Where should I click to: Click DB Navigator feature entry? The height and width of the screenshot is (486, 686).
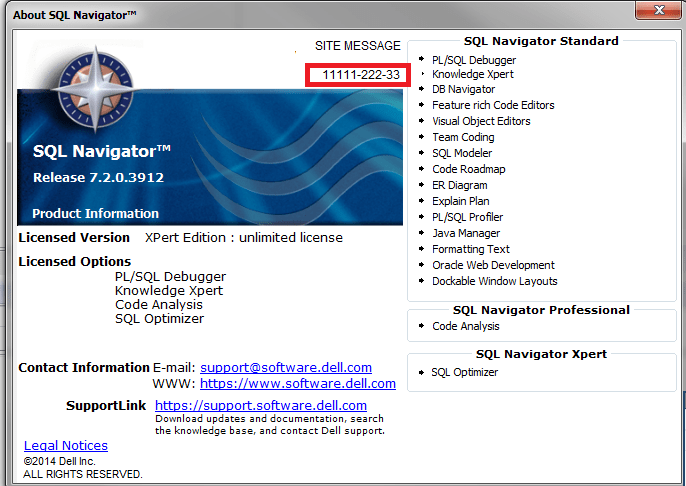pos(463,89)
